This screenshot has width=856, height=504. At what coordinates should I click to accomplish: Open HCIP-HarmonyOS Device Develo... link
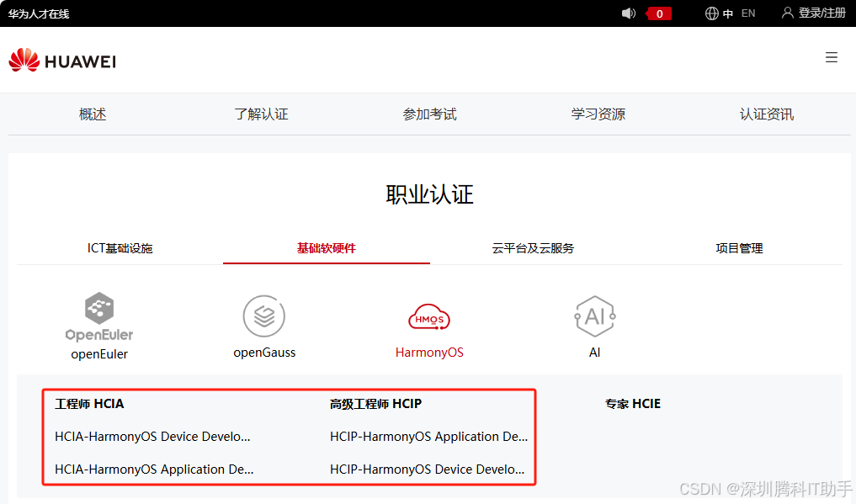tap(427, 470)
